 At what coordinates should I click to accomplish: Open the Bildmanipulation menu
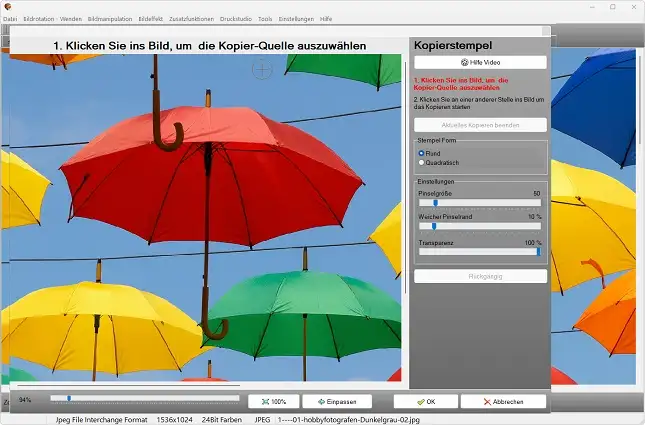tap(109, 19)
